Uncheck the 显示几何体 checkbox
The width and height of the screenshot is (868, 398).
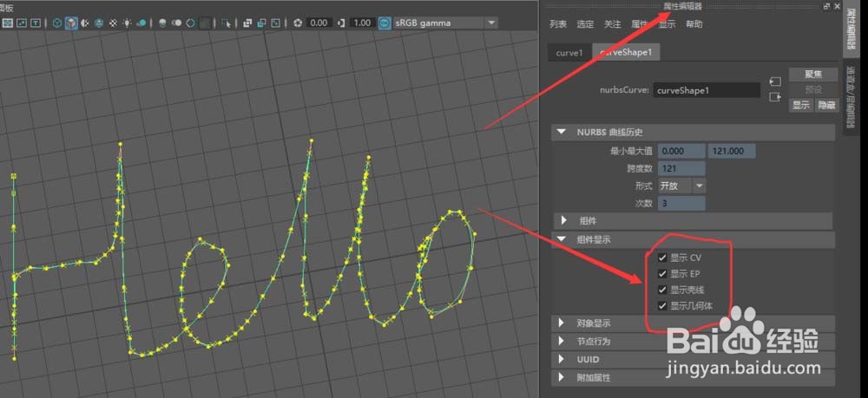point(662,306)
